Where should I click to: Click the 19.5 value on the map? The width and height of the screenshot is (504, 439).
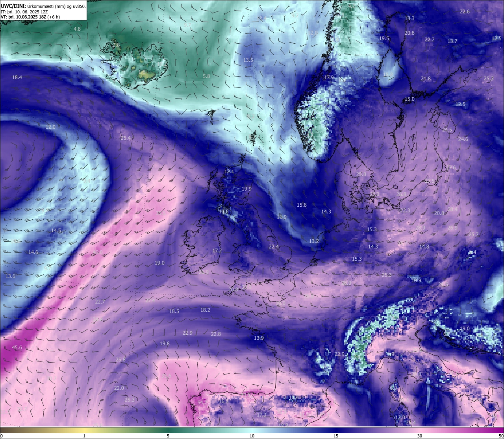[384, 39]
